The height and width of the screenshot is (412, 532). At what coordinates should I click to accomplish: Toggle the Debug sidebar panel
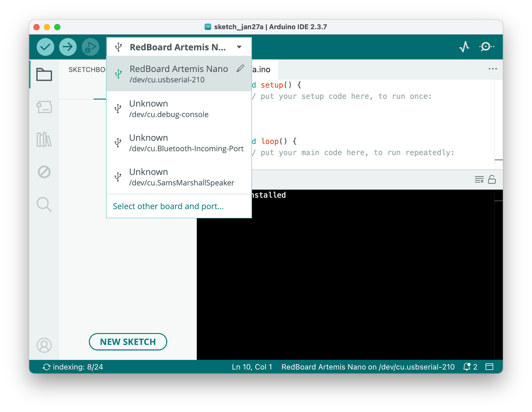pos(44,172)
